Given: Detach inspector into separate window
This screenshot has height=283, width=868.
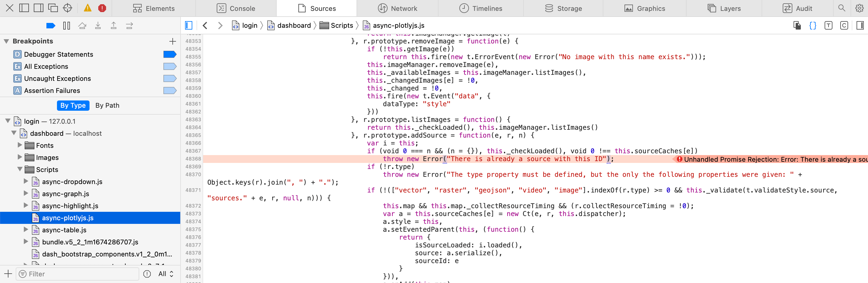Looking at the screenshot, I should click(x=53, y=8).
